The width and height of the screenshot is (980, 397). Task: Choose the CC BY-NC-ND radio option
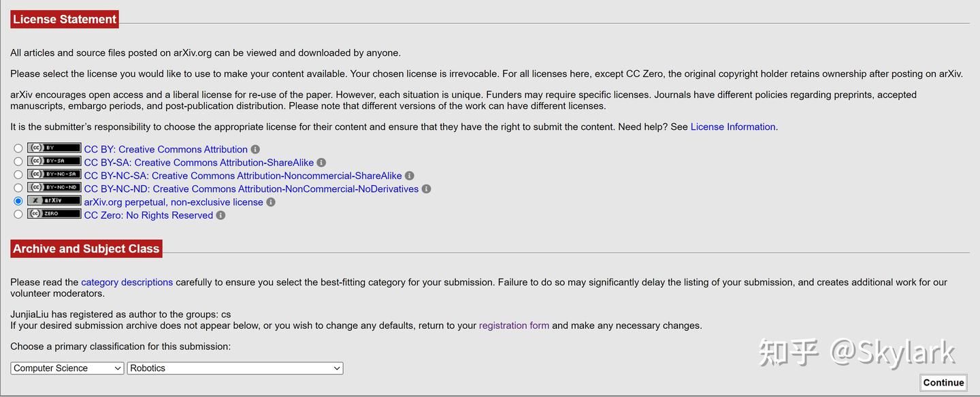tap(18, 188)
